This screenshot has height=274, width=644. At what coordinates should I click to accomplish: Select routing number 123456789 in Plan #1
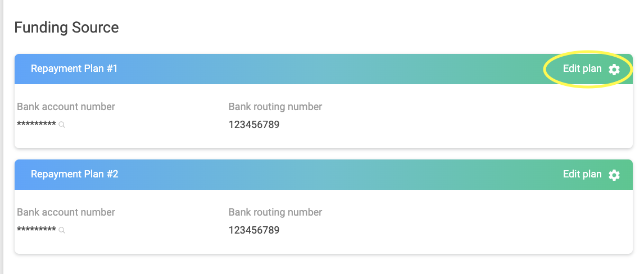254,125
